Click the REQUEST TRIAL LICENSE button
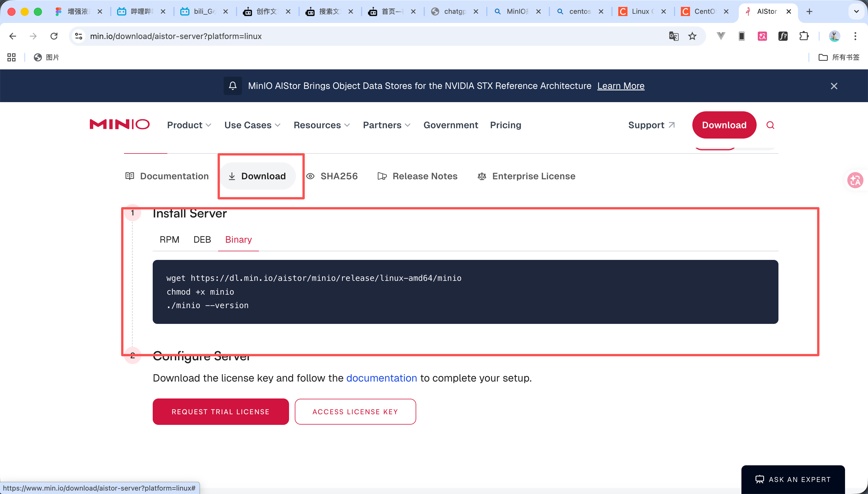 coord(221,412)
